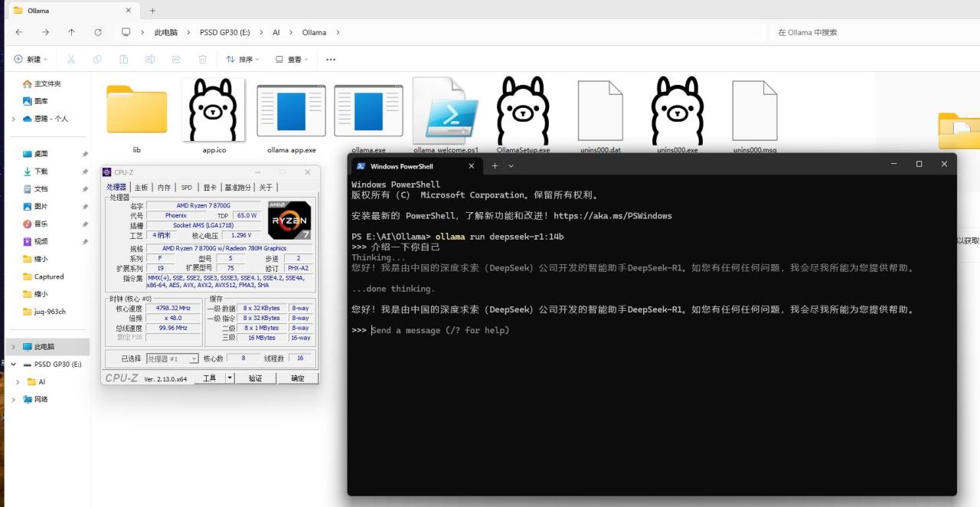Select the ollama_welcome.ps1 PowerShell script icon
Screen dimensions: 980x507
tap(446, 110)
